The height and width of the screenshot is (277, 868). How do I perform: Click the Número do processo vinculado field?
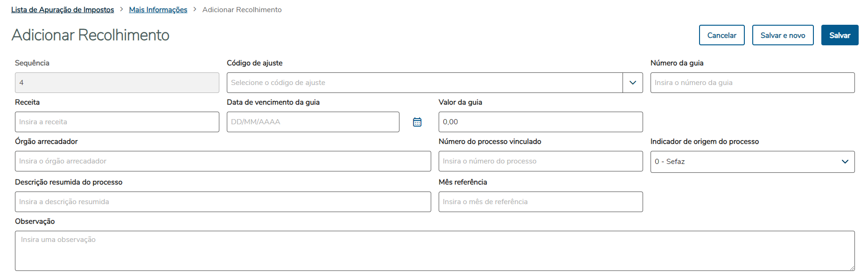pyautogui.click(x=540, y=161)
